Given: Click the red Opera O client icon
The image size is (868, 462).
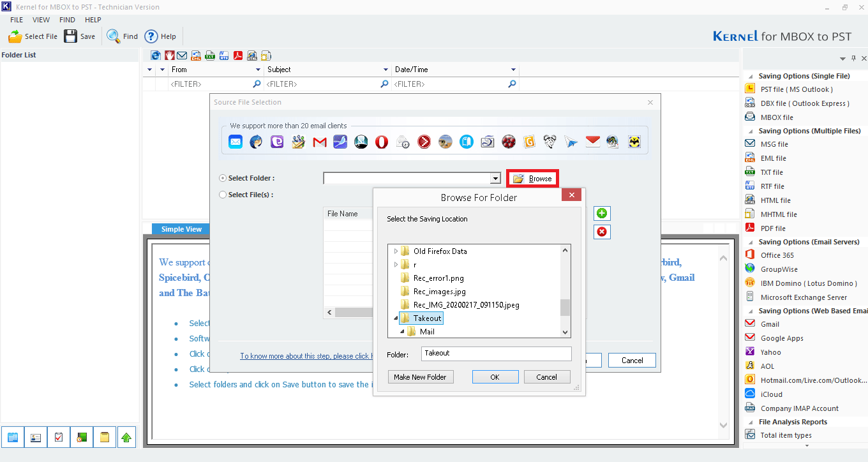Looking at the screenshot, I should click(382, 142).
